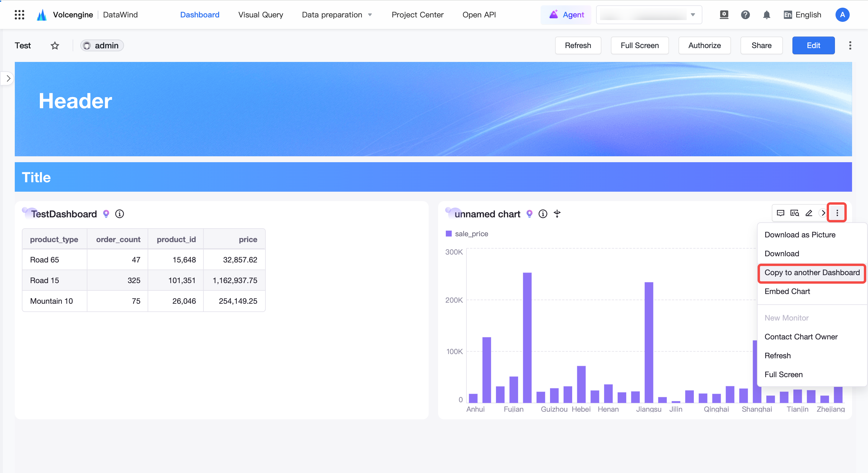Image resolution: width=868 pixels, height=473 pixels.
Task: Open the dashboard three-dot more menu
Action: (x=850, y=45)
